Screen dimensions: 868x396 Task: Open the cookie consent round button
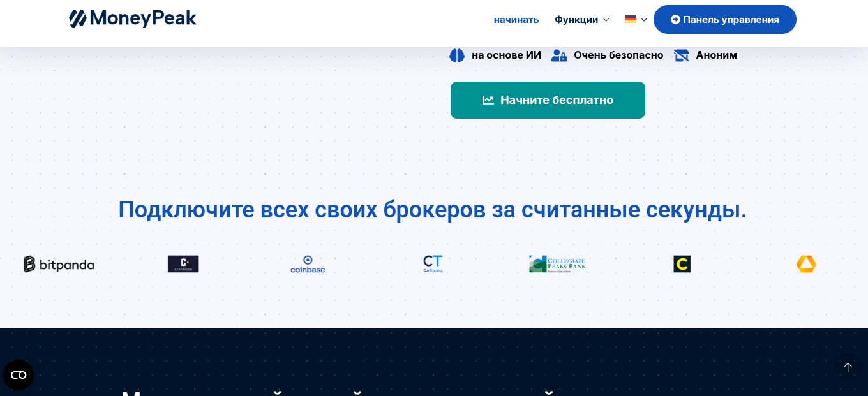[x=19, y=375]
